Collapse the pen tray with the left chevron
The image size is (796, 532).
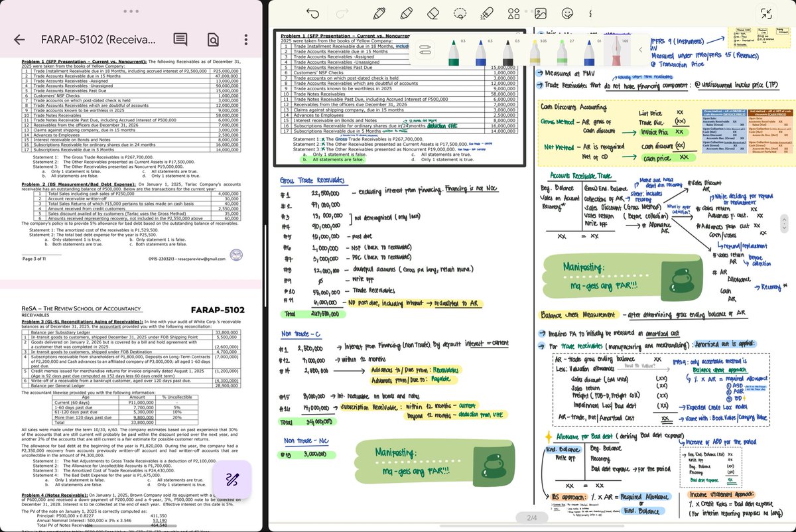[x=641, y=50]
